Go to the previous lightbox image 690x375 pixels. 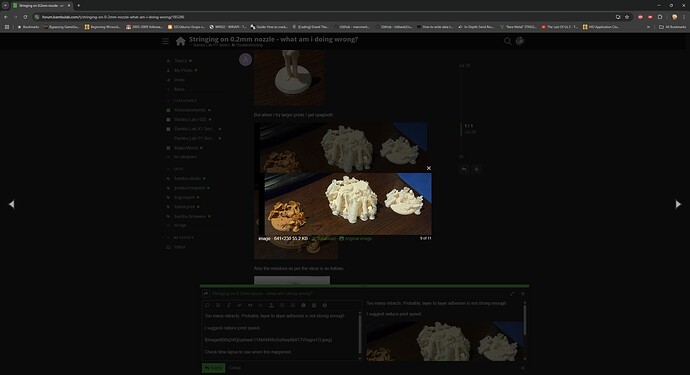point(11,204)
